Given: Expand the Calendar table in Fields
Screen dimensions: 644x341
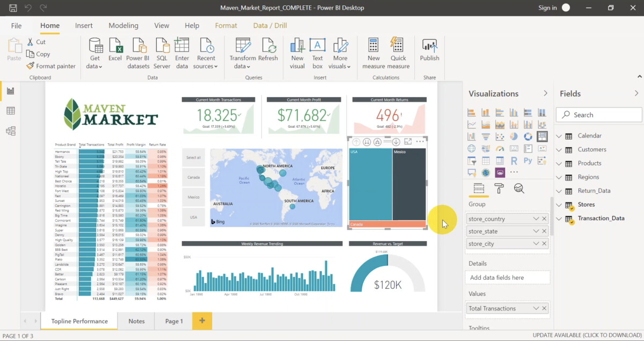Looking at the screenshot, I should click(x=559, y=135).
